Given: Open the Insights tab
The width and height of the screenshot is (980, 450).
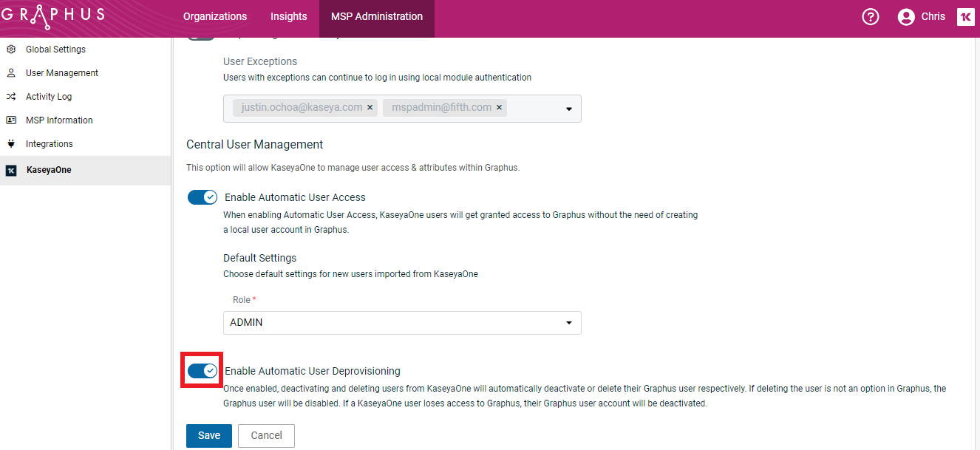Looking at the screenshot, I should pos(289,16).
